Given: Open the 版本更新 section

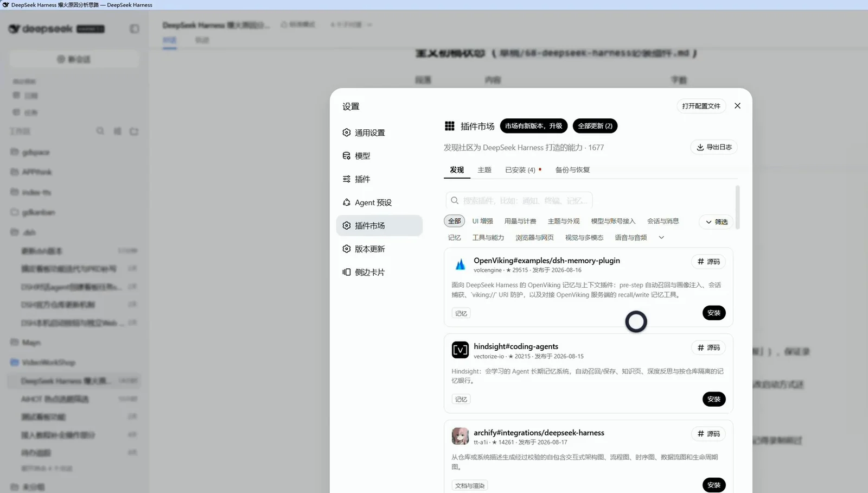Looking at the screenshot, I should (x=379, y=249).
